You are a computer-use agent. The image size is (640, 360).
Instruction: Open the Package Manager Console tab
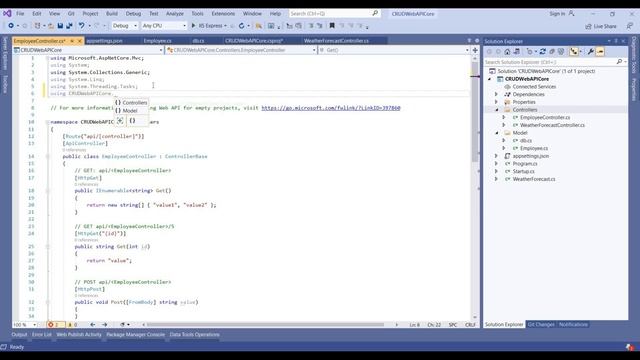click(x=136, y=335)
